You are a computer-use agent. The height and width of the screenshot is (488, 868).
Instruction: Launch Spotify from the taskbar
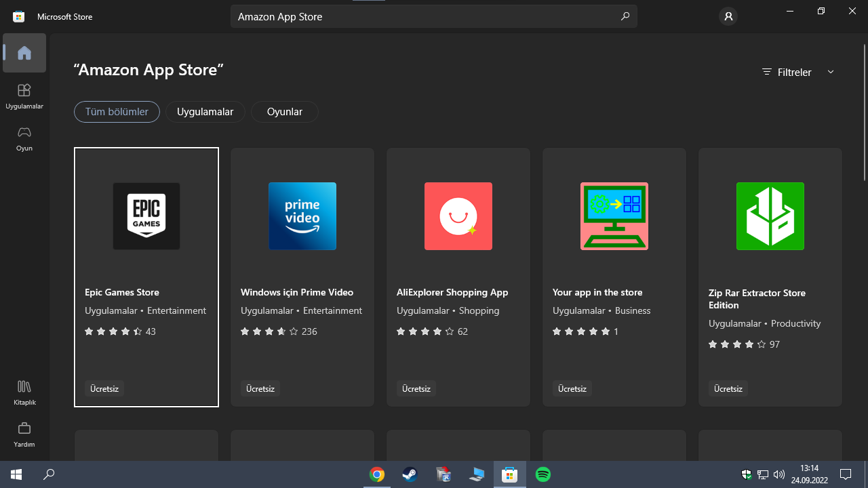(543, 474)
